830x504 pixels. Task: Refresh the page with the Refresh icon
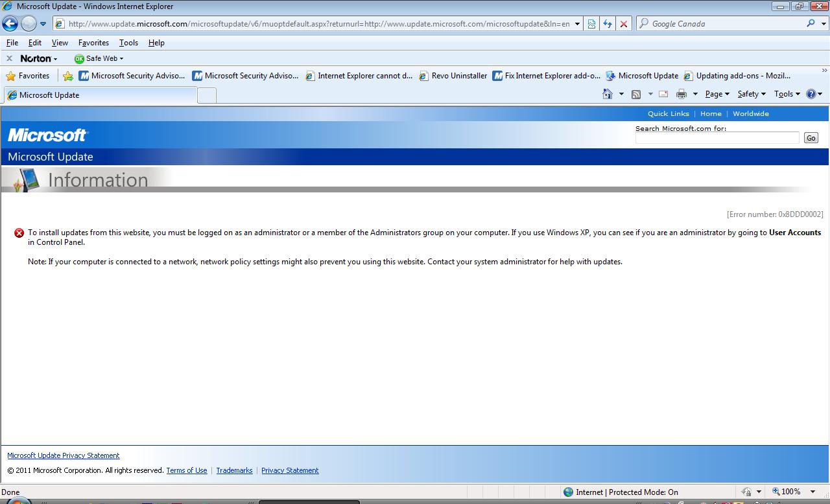point(608,24)
